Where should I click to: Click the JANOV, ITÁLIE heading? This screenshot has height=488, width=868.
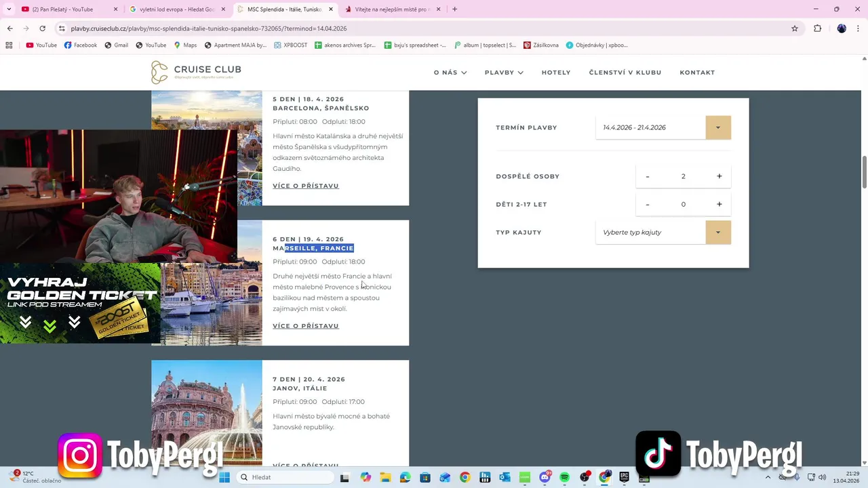tap(300, 388)
